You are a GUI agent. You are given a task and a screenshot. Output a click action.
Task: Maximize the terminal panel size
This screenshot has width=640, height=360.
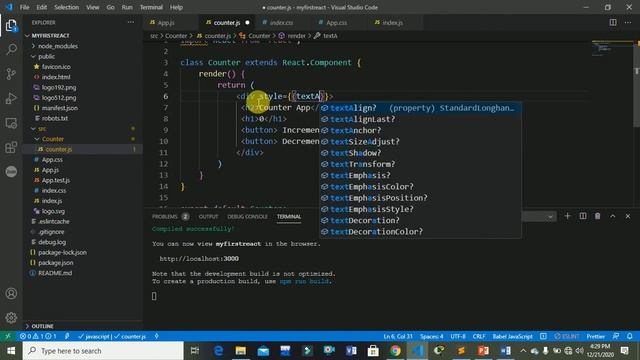[x=613, y=216]
